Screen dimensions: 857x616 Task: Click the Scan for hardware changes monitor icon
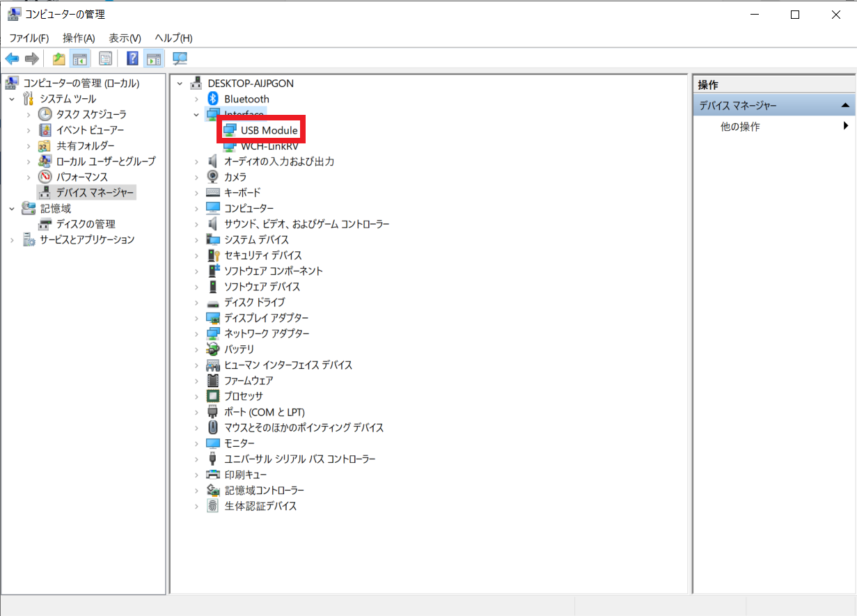click(x=180, y=59)
